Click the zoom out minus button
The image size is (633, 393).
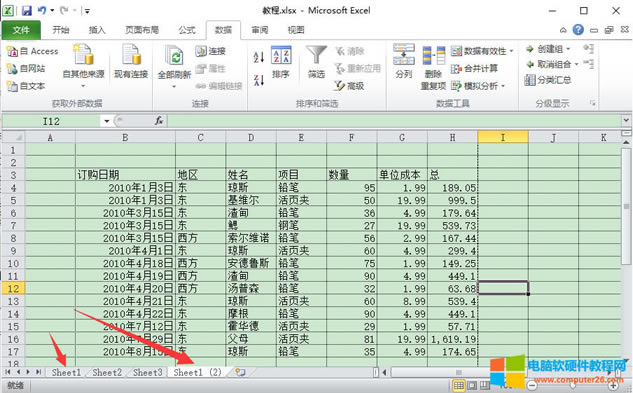coord(532,386)
